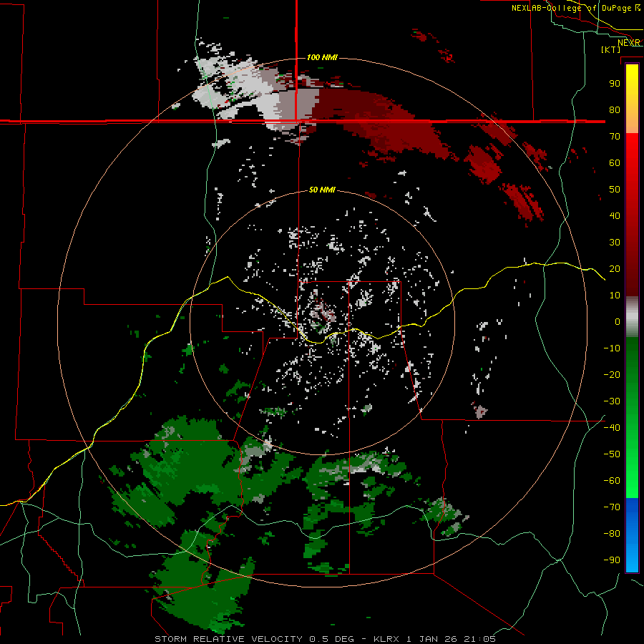Click the '-70' value on velocity scale

tap(612, 507)
